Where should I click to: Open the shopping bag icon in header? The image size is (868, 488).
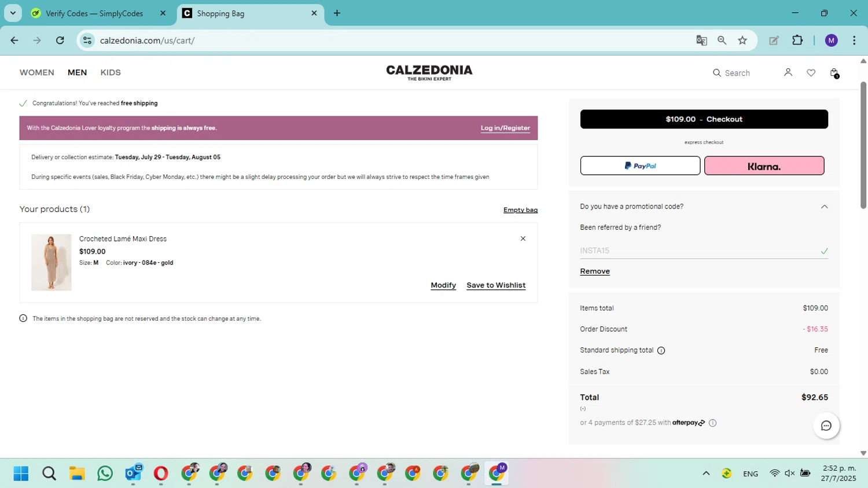(834, 73)
